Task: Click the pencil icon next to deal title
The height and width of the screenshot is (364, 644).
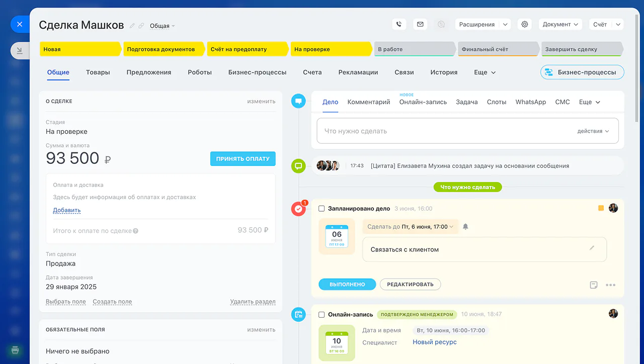Action: pos(132,26)
